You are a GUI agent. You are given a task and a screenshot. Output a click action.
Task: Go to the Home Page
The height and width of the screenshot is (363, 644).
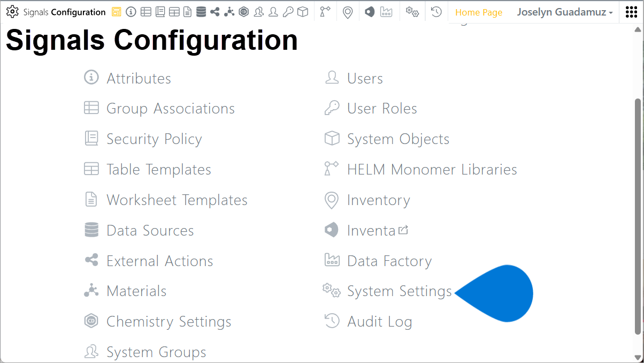(x=478, y=12)
